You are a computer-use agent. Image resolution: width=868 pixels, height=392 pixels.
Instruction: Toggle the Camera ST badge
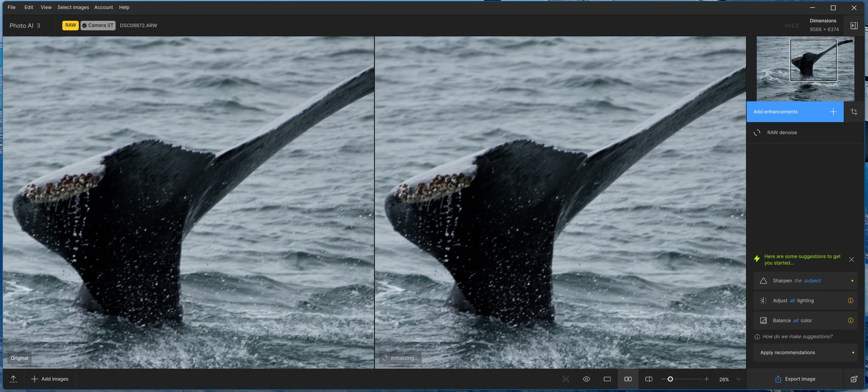98,25
